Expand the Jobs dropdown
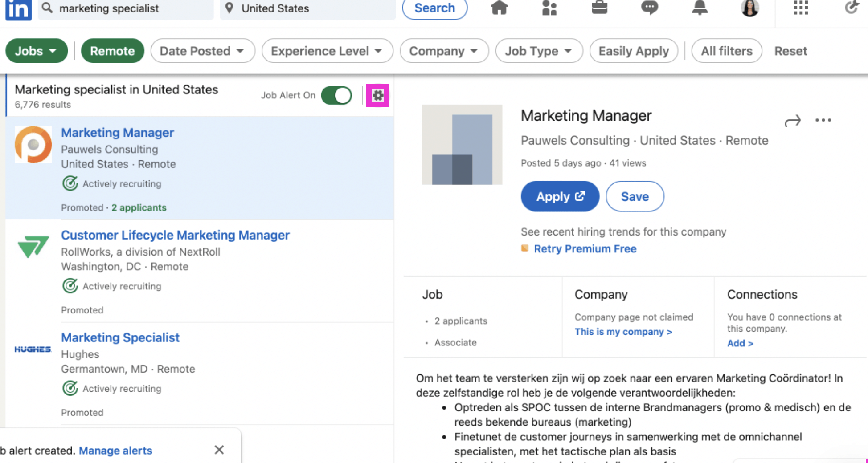Viewport: 868px width, 463px height. [37, 51]
